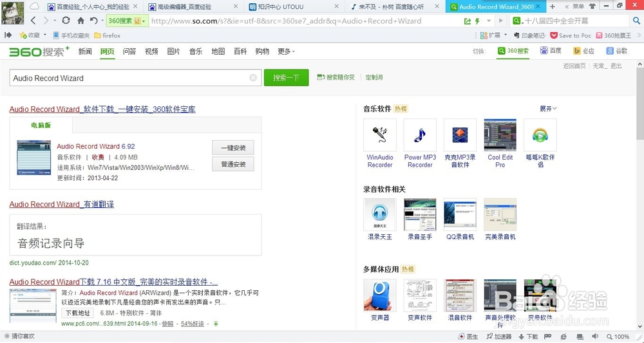The image size is (644, 343).
Task: Click the green share icon in address bar
Action: [x=467, y=21]
